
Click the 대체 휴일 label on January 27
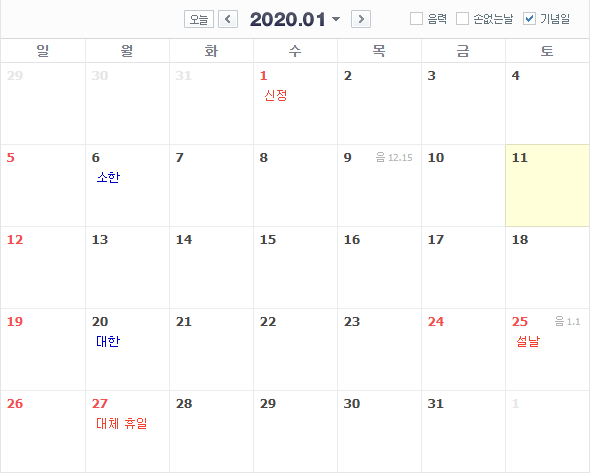[x=121, y=423]
